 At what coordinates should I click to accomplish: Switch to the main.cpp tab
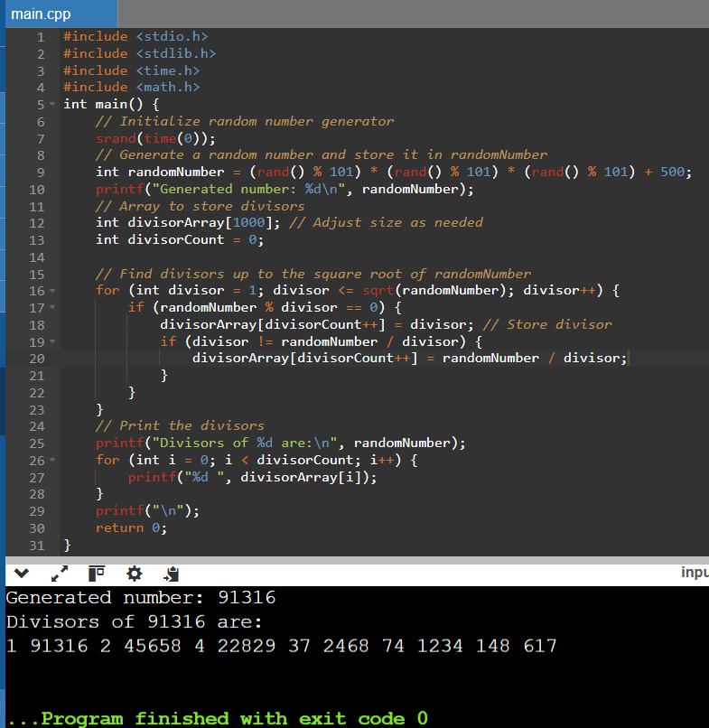pyautogui.click(x=61, y=14)
